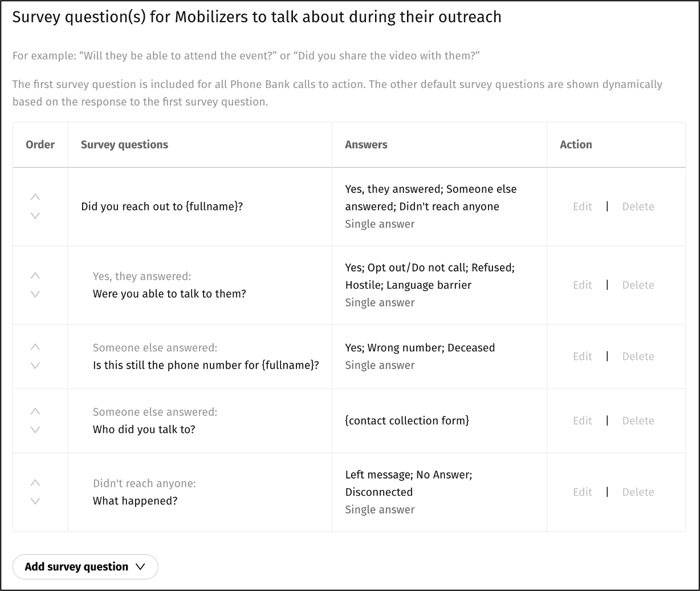Open the Add survey question dropdown

pyautogui.click(x=85, y=566)
